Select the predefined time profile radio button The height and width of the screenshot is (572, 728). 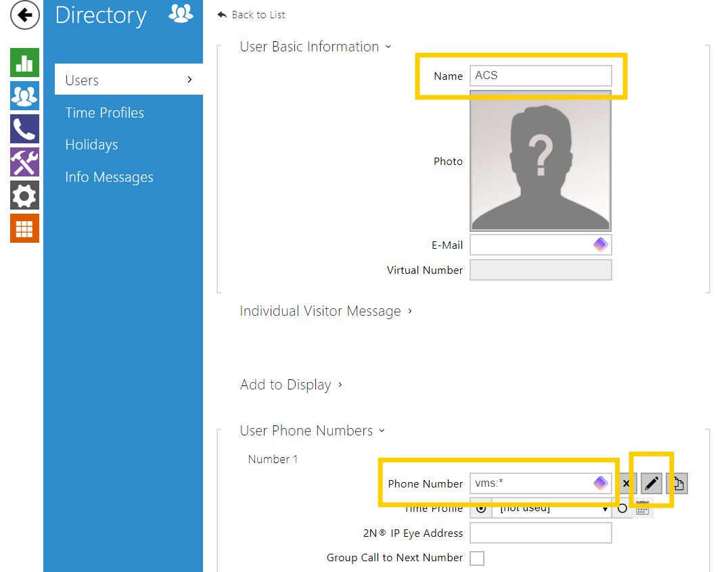tap(480, 508)
